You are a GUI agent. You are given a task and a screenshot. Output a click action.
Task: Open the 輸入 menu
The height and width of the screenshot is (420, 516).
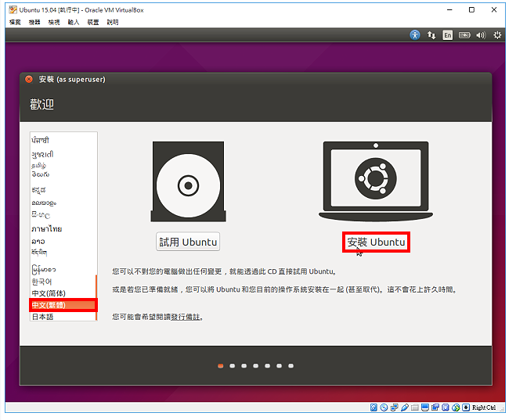(74, 22)
